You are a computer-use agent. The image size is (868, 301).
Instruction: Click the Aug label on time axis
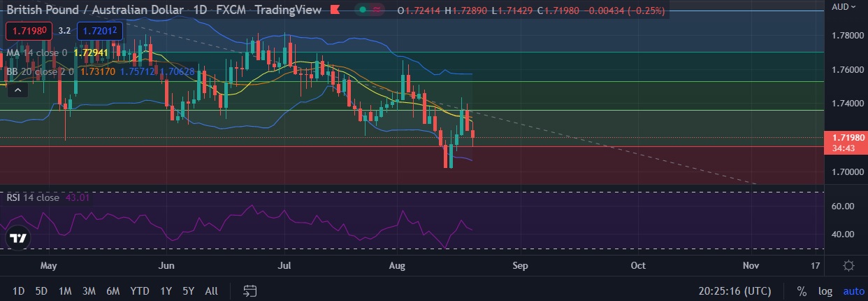(x=397, y=266)
